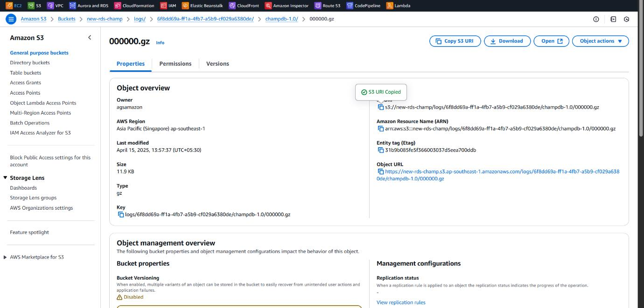Go to Buckets in the breadcrumb
The image size is (644, 308).
click(x=66, y=19)
